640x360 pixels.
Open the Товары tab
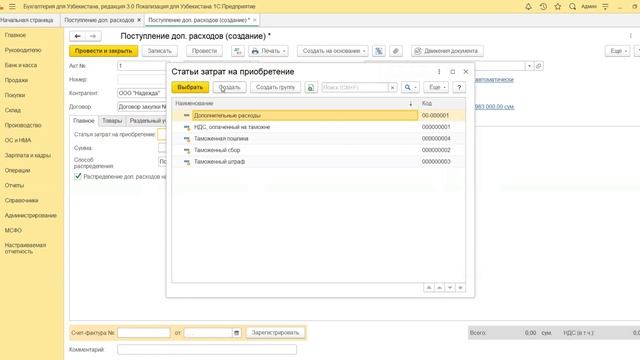tap(112, 121)
